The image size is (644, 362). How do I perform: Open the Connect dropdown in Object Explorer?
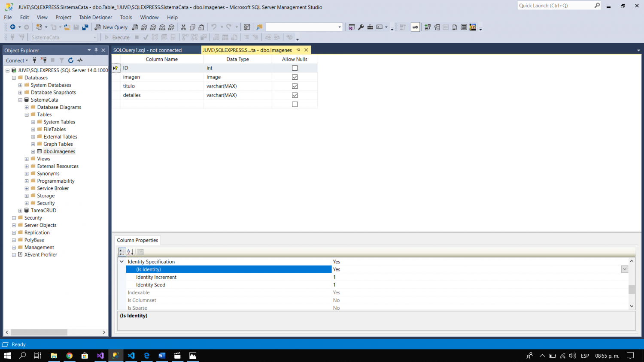[17, 60]
